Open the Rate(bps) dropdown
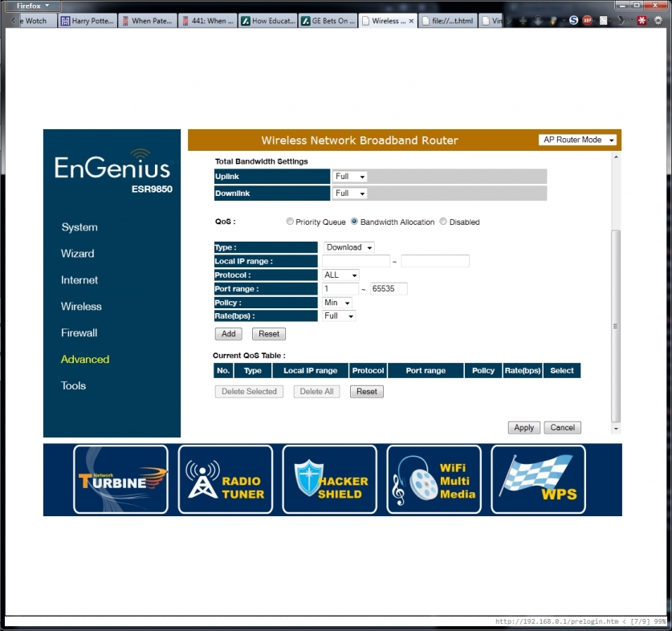 pos(339,316)
